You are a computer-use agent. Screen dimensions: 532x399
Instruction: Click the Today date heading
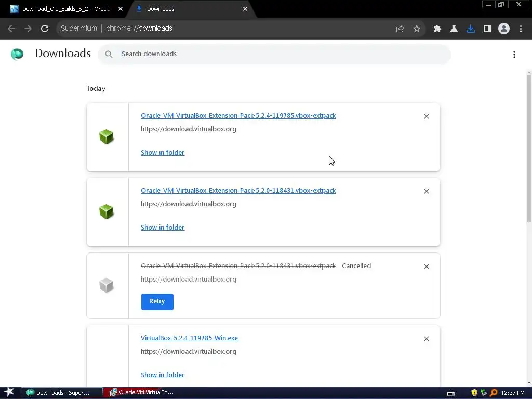(x=96, y=88)
